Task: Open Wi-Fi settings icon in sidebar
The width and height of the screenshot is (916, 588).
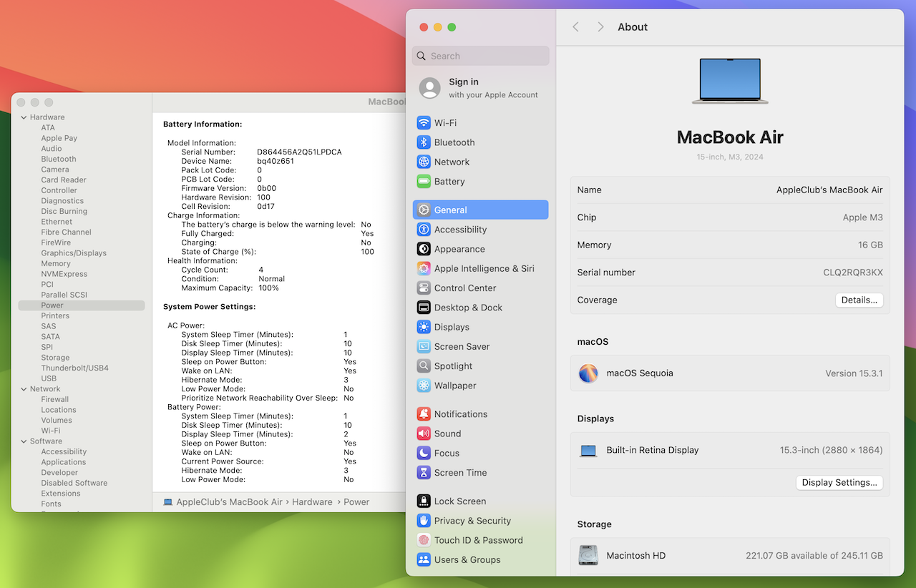Action: (424, 123)
